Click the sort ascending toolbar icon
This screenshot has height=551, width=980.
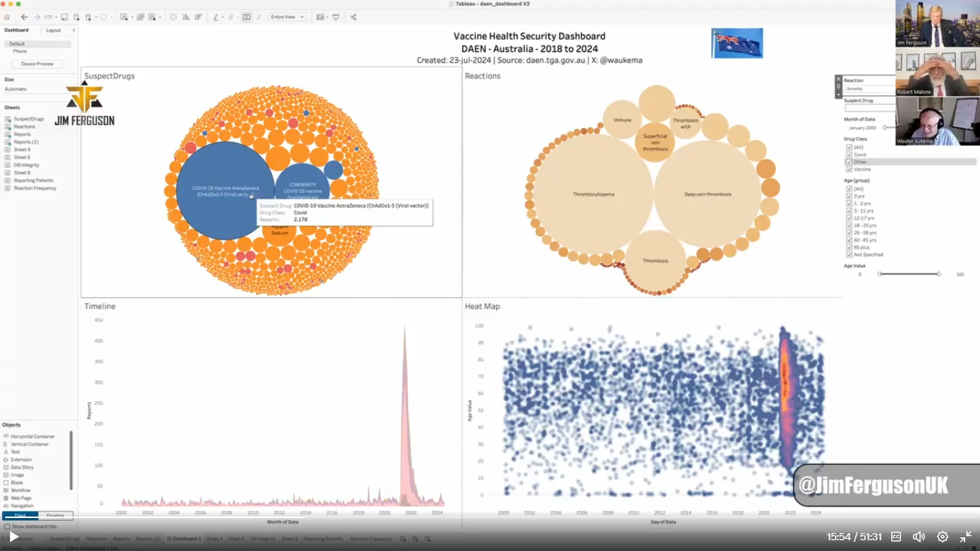[186, 17]
